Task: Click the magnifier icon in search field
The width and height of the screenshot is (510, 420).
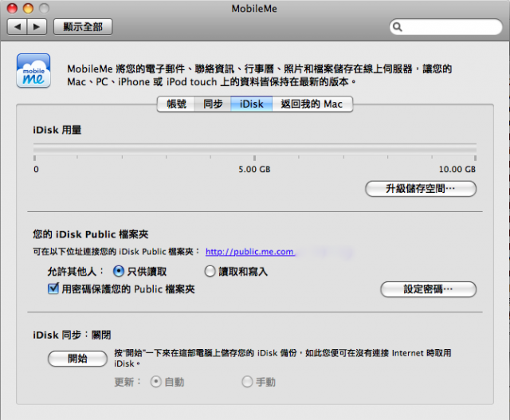Action: pyautogui.click(x=397, y=27)
